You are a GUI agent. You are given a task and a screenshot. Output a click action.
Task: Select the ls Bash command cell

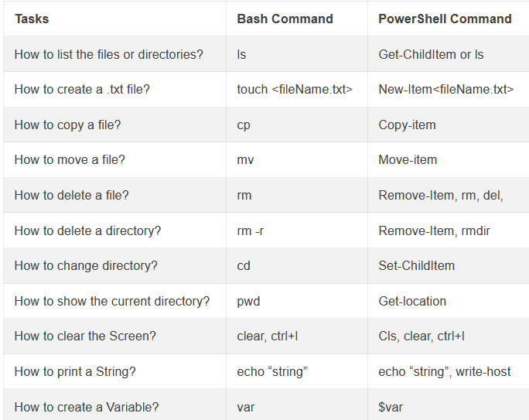(242, 54)
